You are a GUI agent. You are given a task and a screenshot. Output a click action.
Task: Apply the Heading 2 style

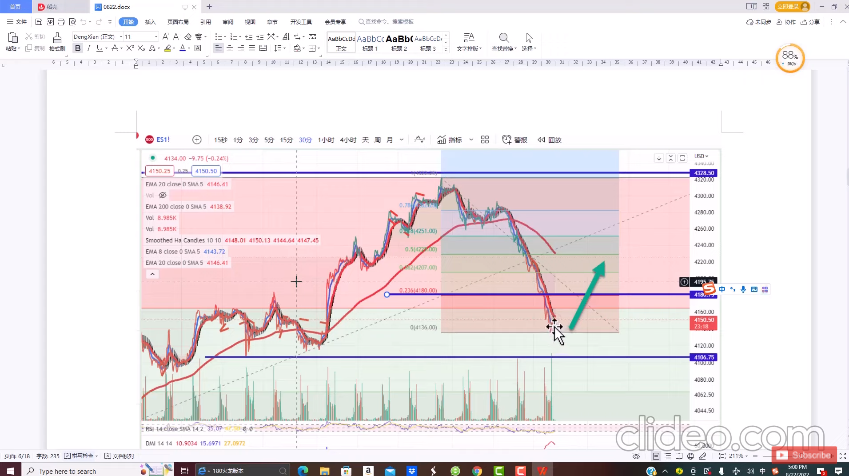(399, 42)
